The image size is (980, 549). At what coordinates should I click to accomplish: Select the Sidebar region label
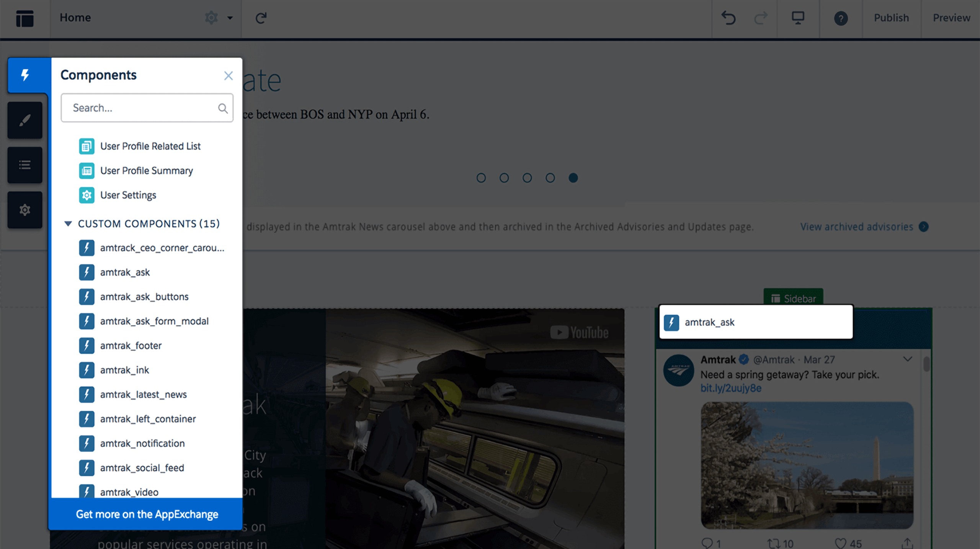click(x=793, y=298)
